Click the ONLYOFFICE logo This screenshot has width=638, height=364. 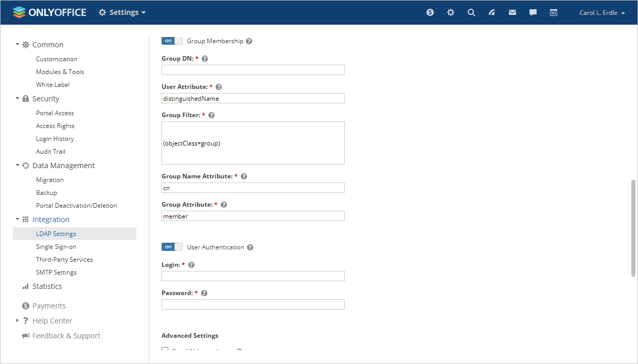pyautogui.click(x=49, y=12)
